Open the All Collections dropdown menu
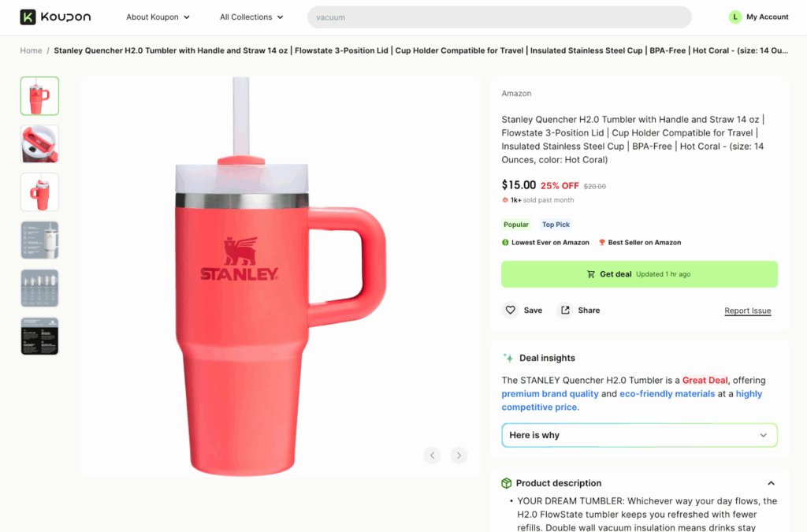 251,17
